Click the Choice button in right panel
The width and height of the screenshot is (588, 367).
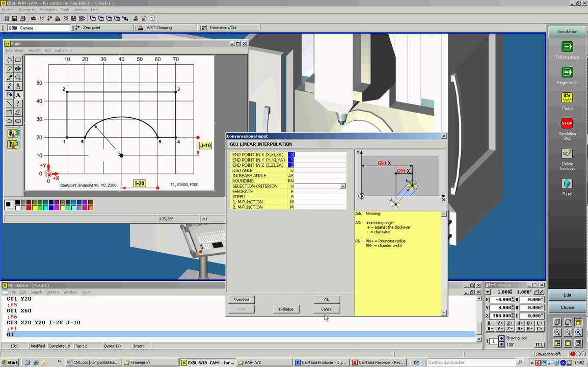tap(567, 307)
